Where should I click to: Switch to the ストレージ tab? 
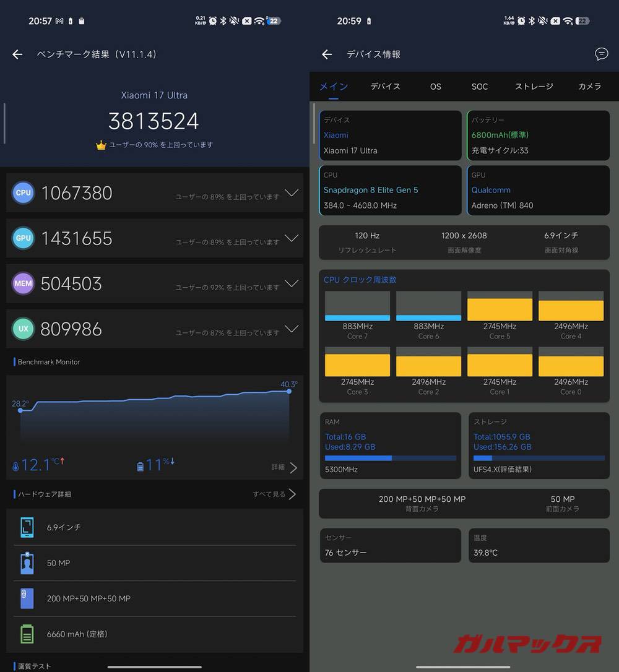point(534,87)
